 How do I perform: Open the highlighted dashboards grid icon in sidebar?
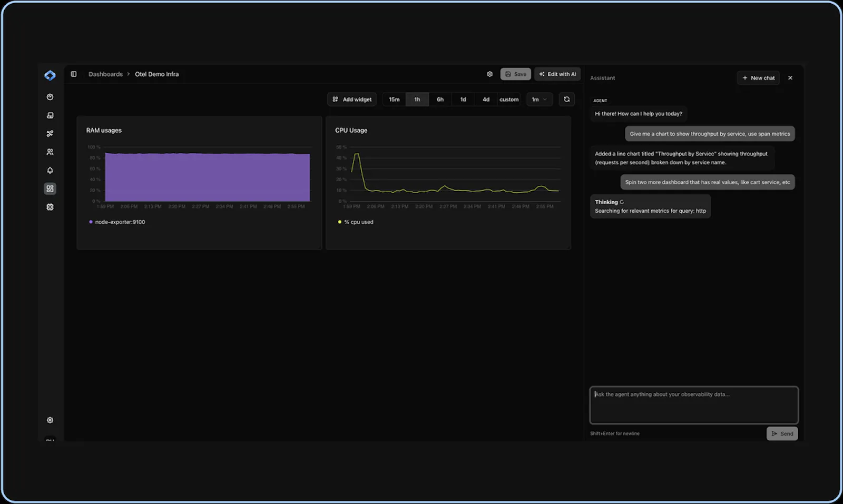[50, 189]
